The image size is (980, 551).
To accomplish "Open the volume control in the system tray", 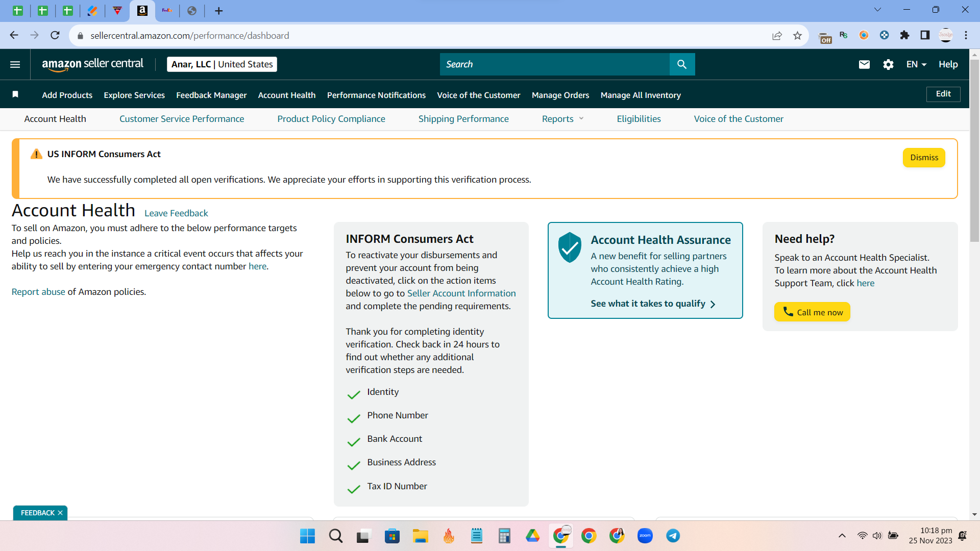I will coord(877,536).
